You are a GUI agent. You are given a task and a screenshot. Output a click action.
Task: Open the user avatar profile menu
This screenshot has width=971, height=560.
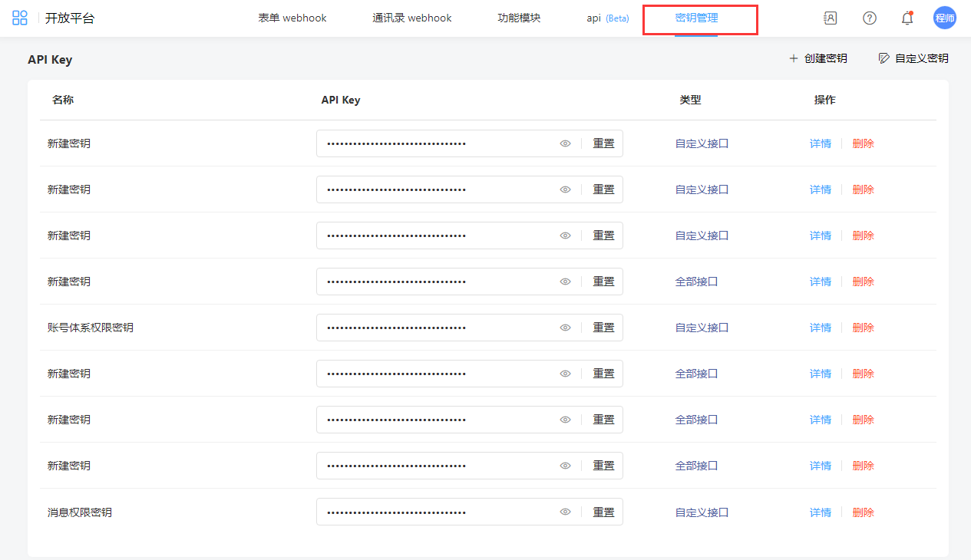[x=944, y=18]
